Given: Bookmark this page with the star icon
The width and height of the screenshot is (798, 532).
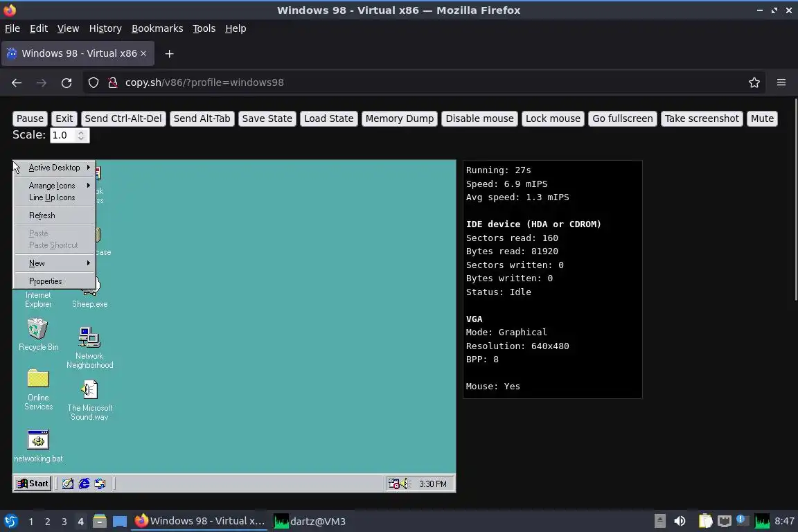Looking at the screenshot, I should pyautogui.click(x=754, y=82).
